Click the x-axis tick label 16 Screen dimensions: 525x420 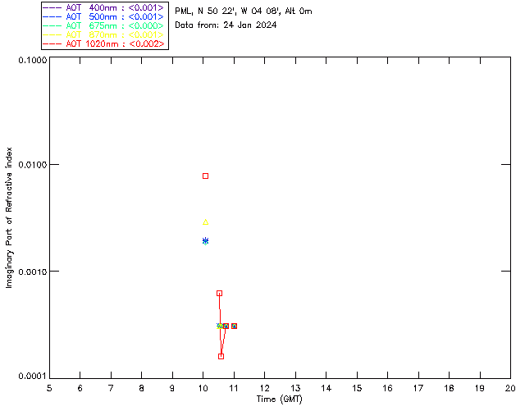click(x=388, y=388)
